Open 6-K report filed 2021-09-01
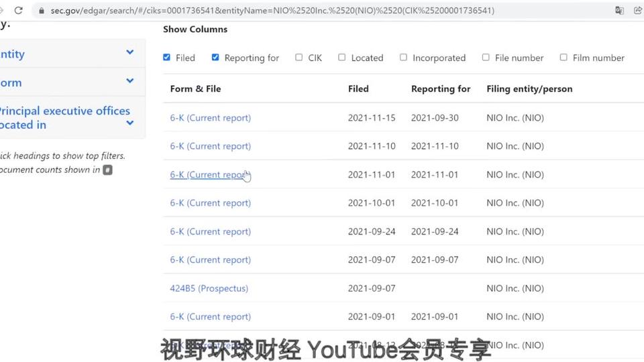 [210, 317]
